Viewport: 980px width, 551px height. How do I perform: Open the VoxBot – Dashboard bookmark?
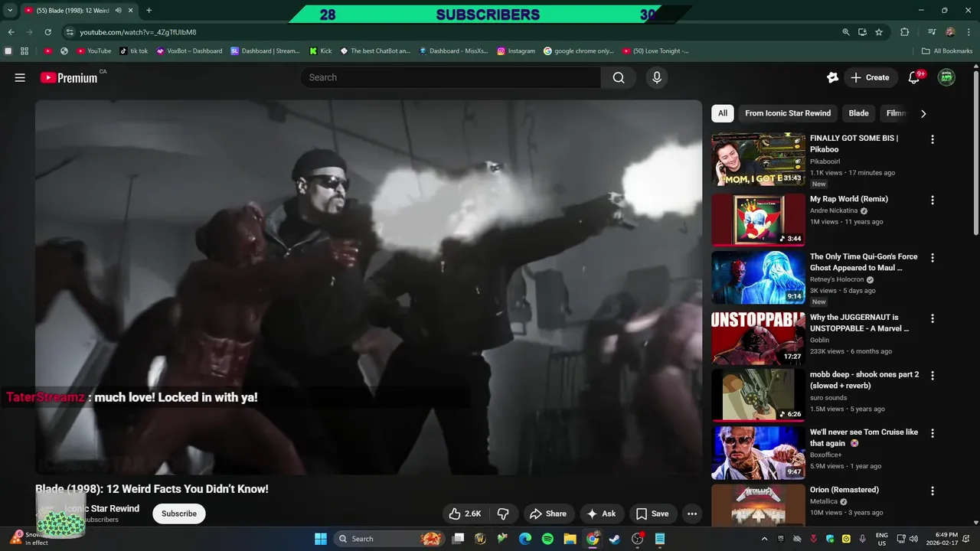[x=189, y=51]
